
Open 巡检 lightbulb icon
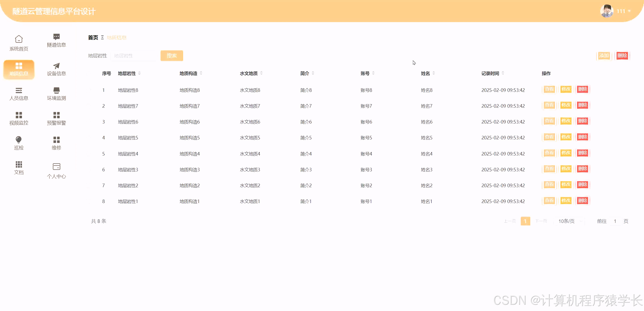tap(19, 140)
